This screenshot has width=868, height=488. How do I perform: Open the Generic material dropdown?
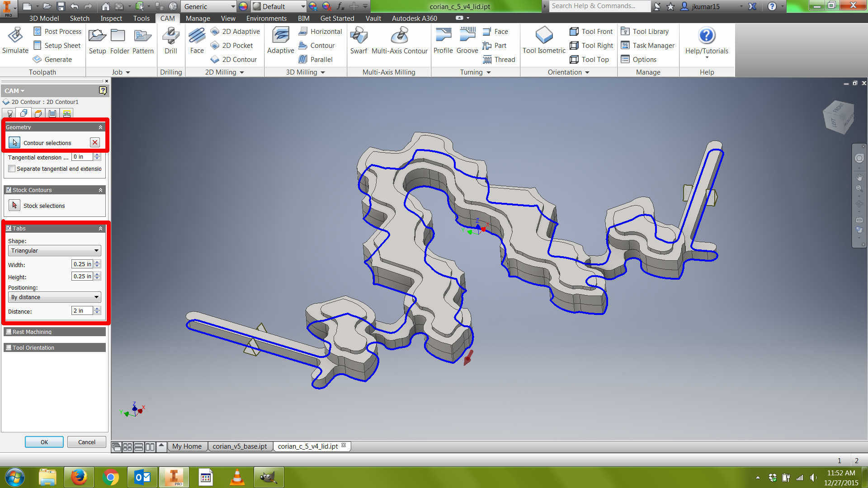(x=209, y=6)
